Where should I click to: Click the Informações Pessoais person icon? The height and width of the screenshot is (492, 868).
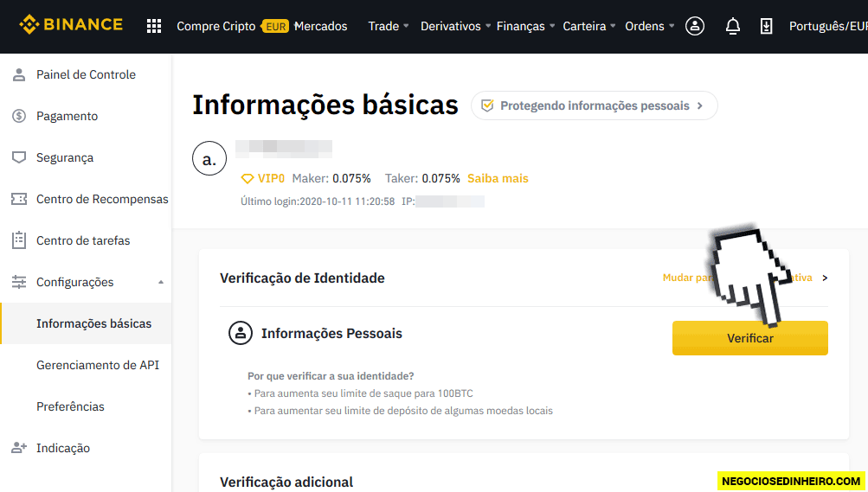tap(241, 334)
